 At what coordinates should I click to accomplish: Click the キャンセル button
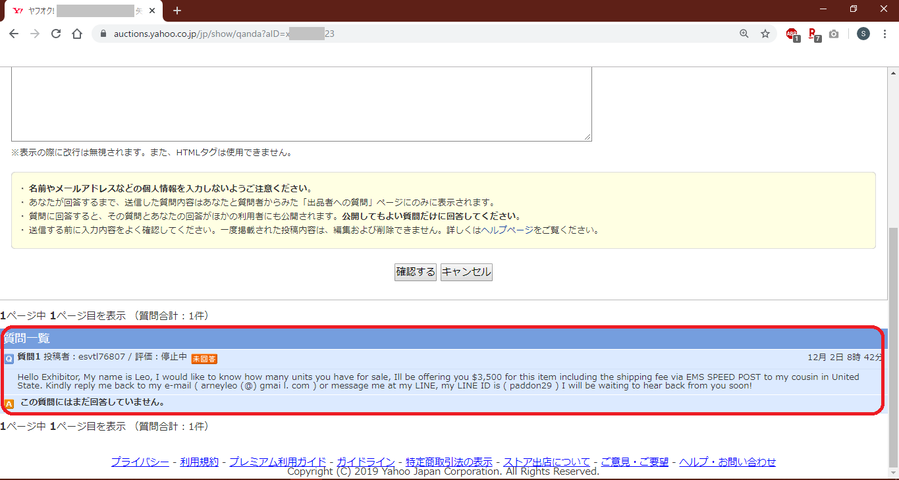466,272
